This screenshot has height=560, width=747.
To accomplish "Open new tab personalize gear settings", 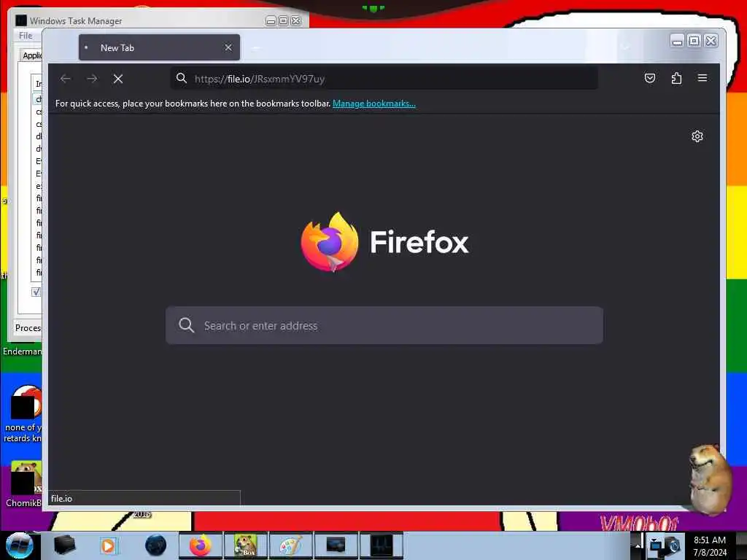I will [697, 136].
